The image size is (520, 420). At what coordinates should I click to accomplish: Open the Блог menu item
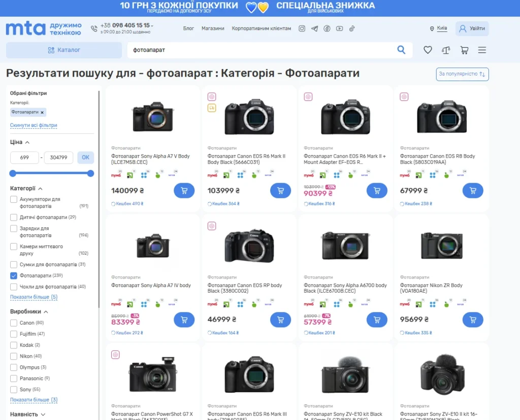(188, 28)
